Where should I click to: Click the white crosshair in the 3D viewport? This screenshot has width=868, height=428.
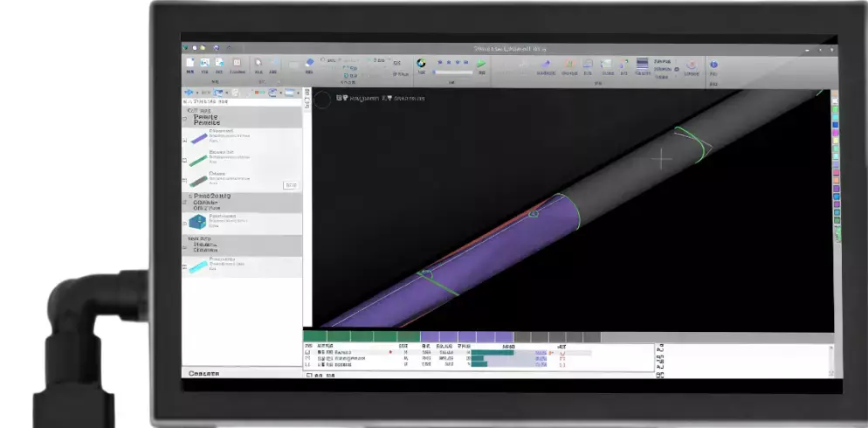(662, 160)
